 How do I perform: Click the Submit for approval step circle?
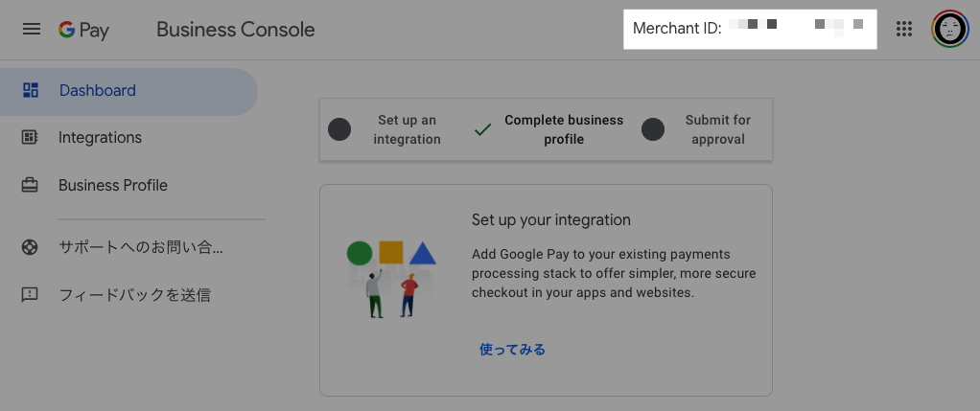click(x=653, y=129)
